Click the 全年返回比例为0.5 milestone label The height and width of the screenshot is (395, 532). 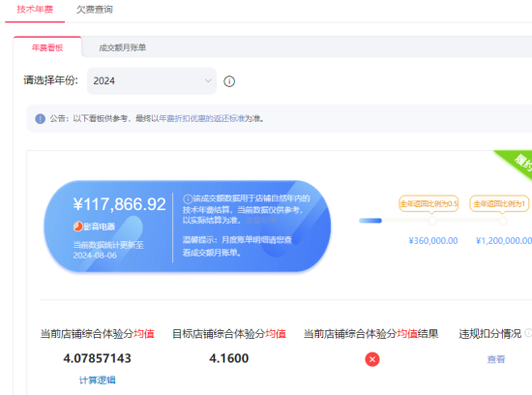pos(429,203)
